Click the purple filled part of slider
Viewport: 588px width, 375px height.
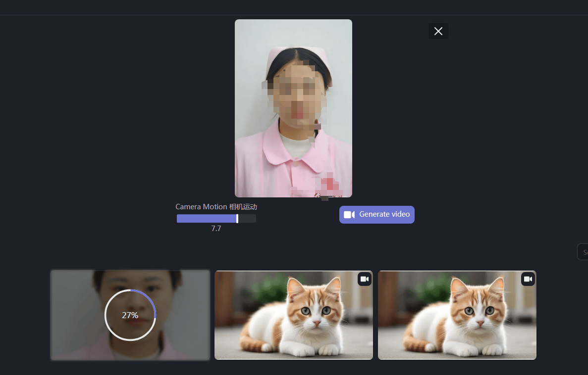(x=206, y=219)
